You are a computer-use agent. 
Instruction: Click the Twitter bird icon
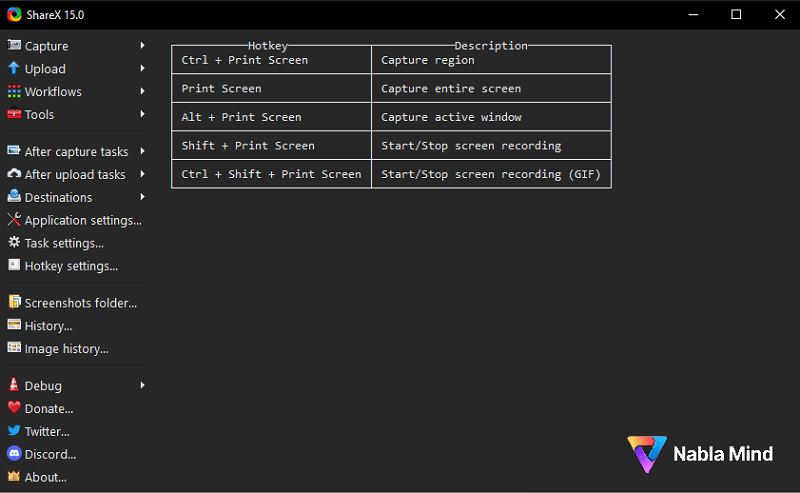pyautogui.click(x=14, y=431)
